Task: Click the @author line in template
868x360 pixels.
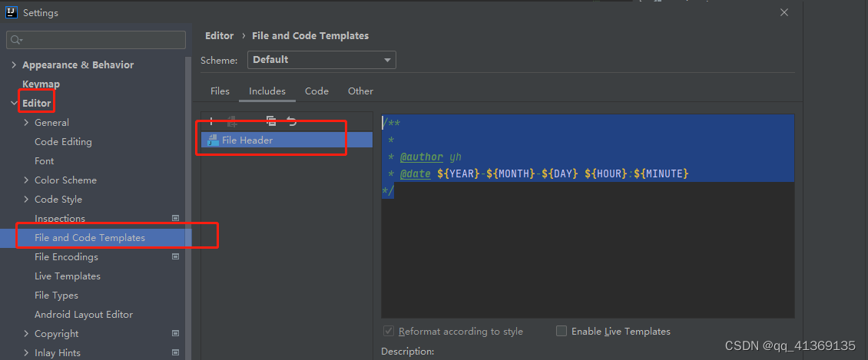Action: [425, 157]
